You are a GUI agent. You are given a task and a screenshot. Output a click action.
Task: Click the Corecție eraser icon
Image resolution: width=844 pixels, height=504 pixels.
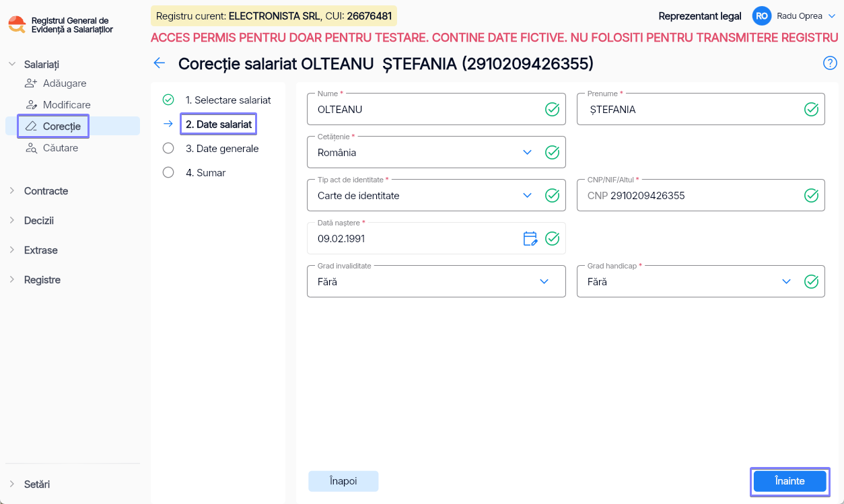pyautogui.click(x=31, y=126)
